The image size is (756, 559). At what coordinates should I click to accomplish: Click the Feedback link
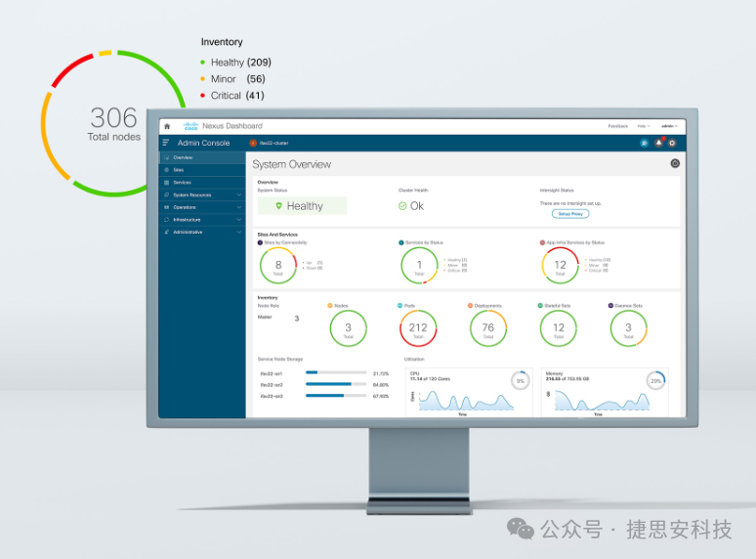pos(617,126)
